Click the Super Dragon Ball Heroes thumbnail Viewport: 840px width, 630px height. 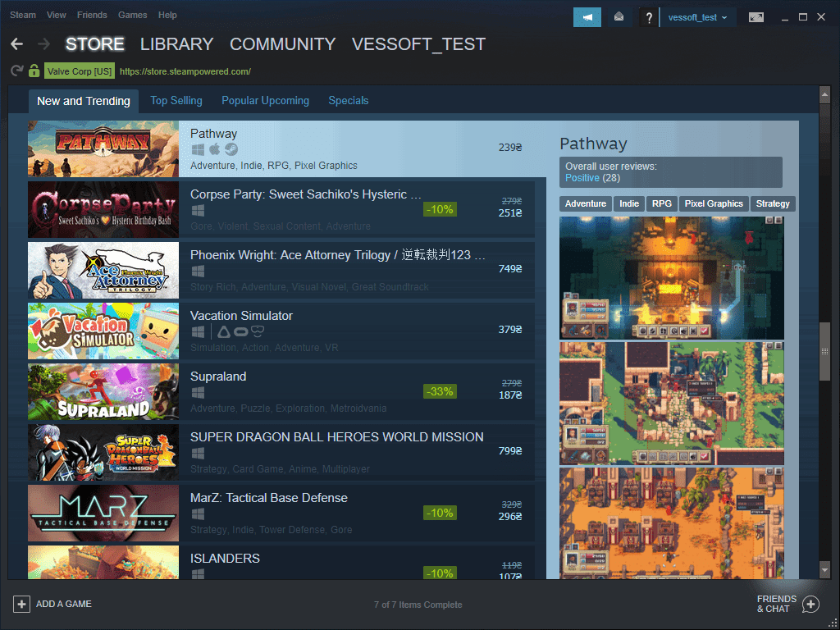coord(103,452)
